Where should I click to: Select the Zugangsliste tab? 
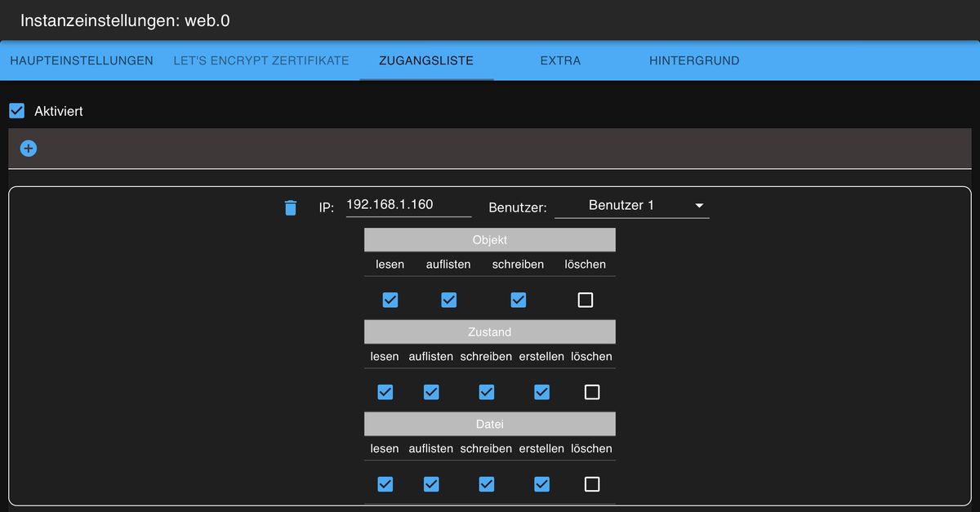tap(426, 60)
